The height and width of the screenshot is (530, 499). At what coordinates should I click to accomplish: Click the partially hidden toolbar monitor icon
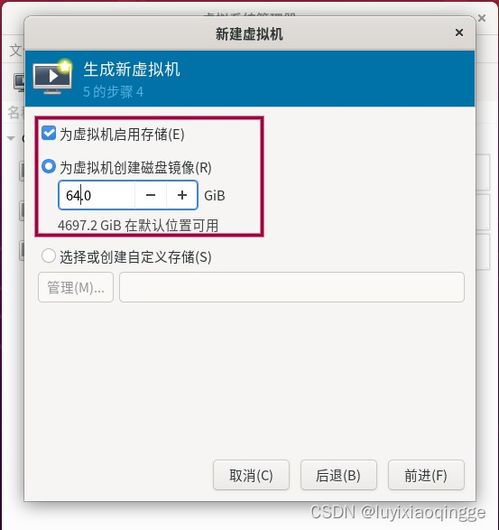click(19, 82)
